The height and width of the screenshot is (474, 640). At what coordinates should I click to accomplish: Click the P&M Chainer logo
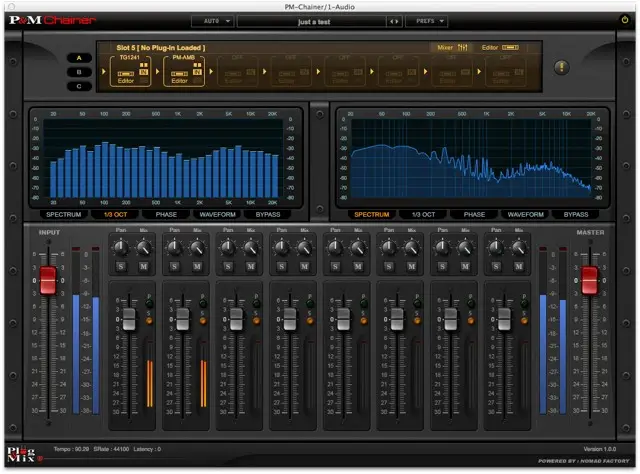pyautogui.click(x=52, y=20)
